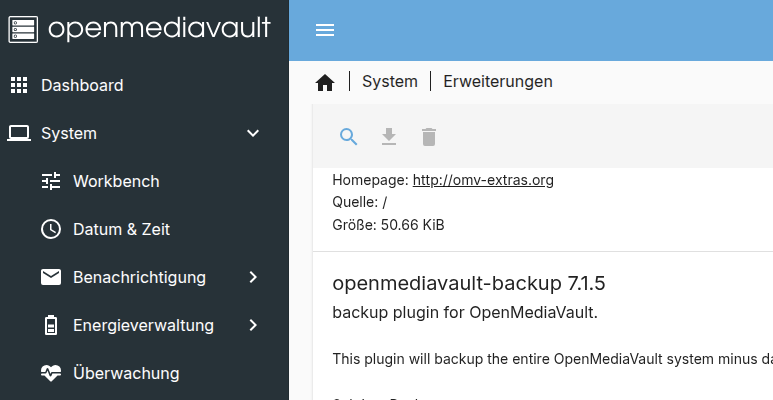The width and height of the screenshot is (773, 400).
Task: Select the openmediavault-backup 7.1.5 plugin entry
Action: pos(468,284)
